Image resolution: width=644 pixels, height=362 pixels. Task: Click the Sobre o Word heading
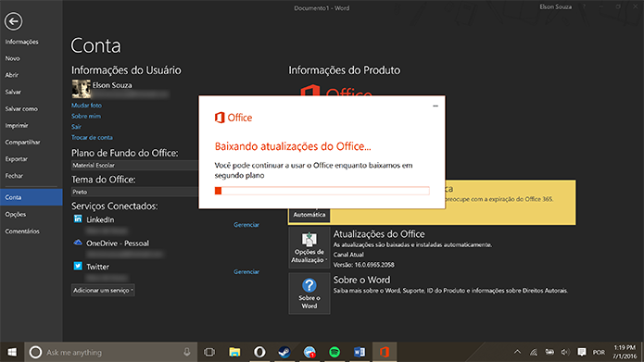click(361, 280)
